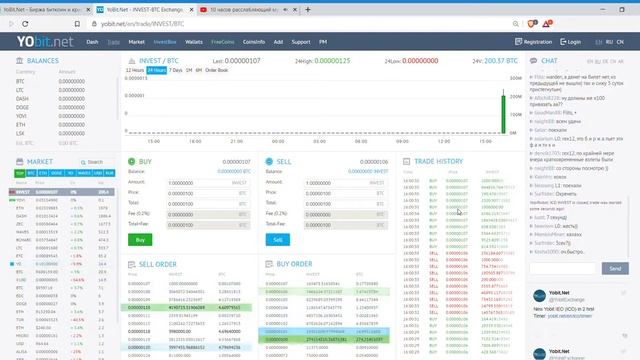The image size is (640, 360).
Task: Click the YObit.net logo
Action: click(x=45, y=42)
